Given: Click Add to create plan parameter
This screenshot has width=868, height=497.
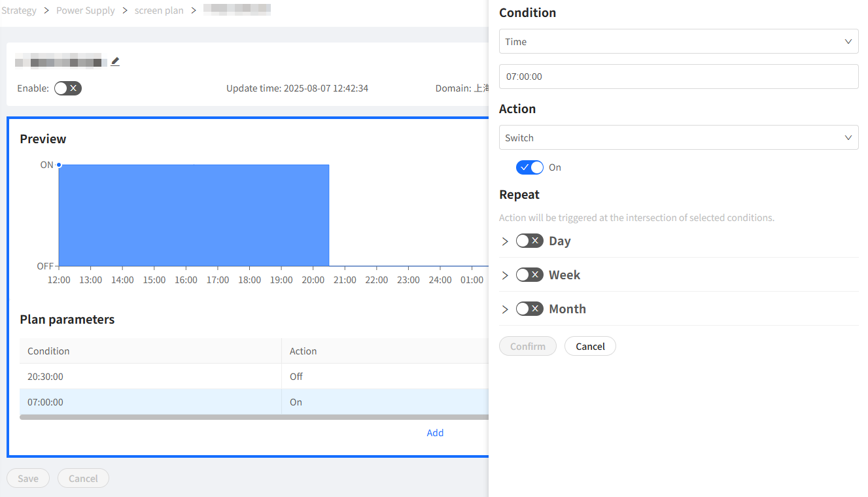Looking at the screenshot, I should click(x=435, y=433).
